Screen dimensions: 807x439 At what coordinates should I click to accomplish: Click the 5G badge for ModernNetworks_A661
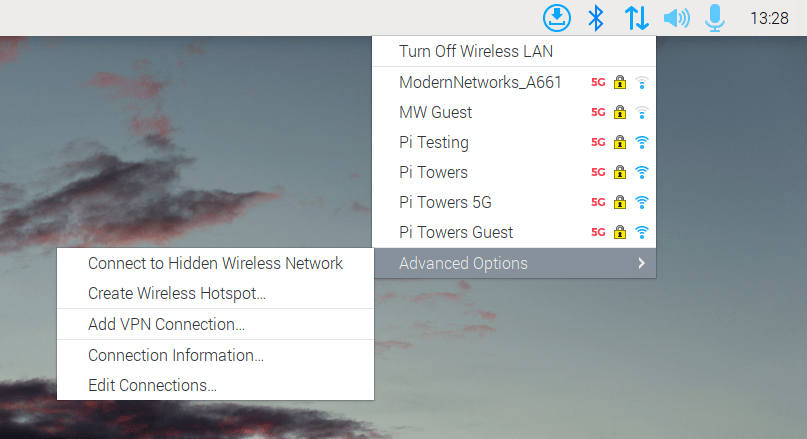click(599, 82)
